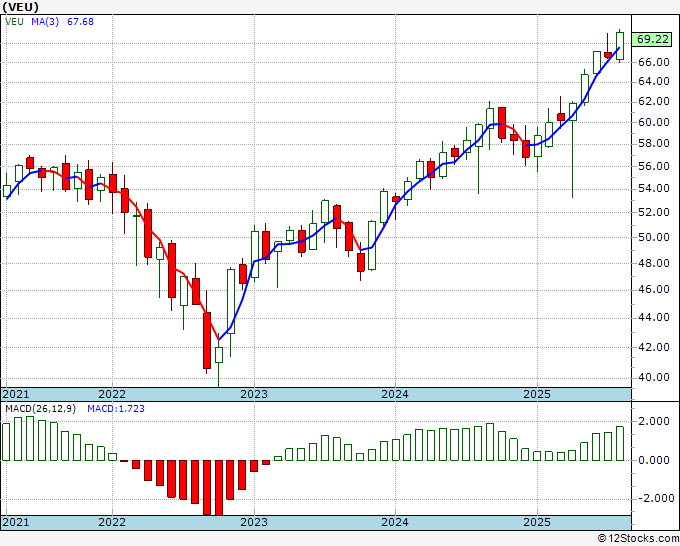Click 2022 on the price chart timeline
680x546 pixels.
point(112,394)
